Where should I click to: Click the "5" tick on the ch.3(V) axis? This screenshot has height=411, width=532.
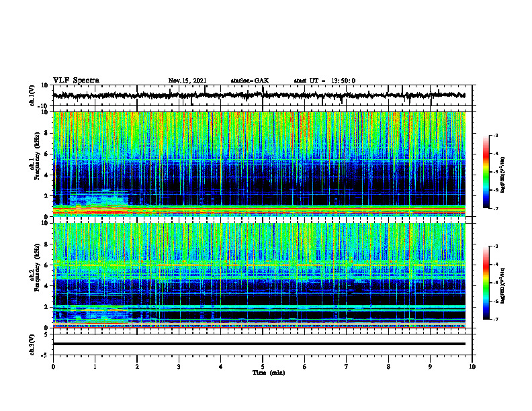(46, 334)
